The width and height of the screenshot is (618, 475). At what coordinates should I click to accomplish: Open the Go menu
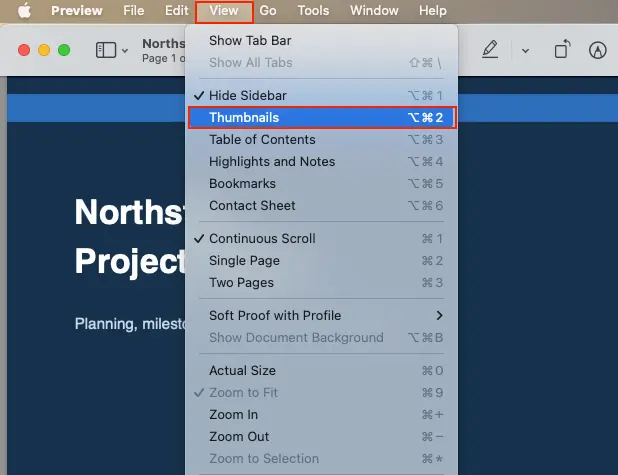(x=268, y=11)
